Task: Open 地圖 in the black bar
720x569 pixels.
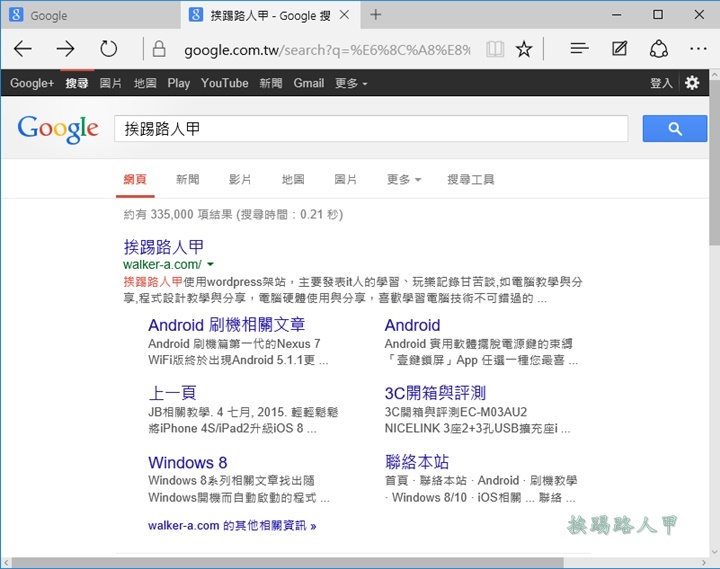Action: click(145, 83)
